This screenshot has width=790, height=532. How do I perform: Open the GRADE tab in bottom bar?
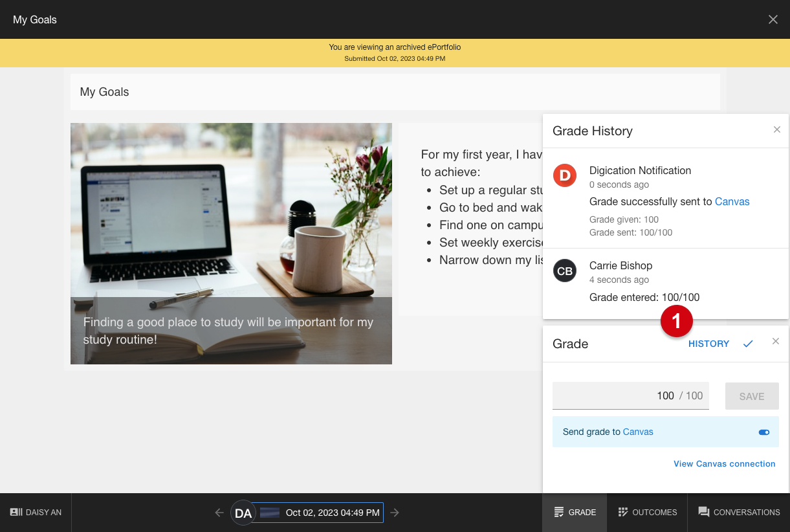point(575,513)
